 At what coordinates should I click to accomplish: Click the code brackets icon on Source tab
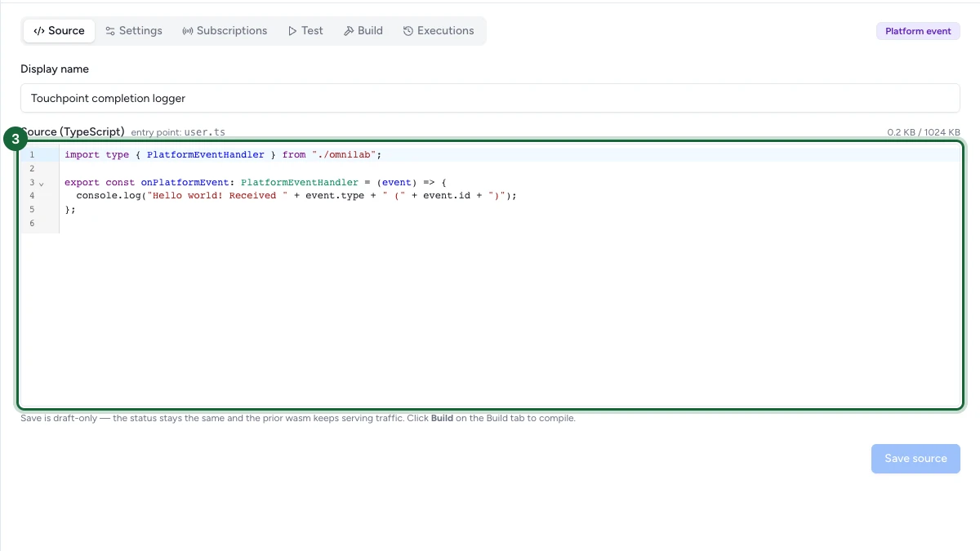click(39, 31)
